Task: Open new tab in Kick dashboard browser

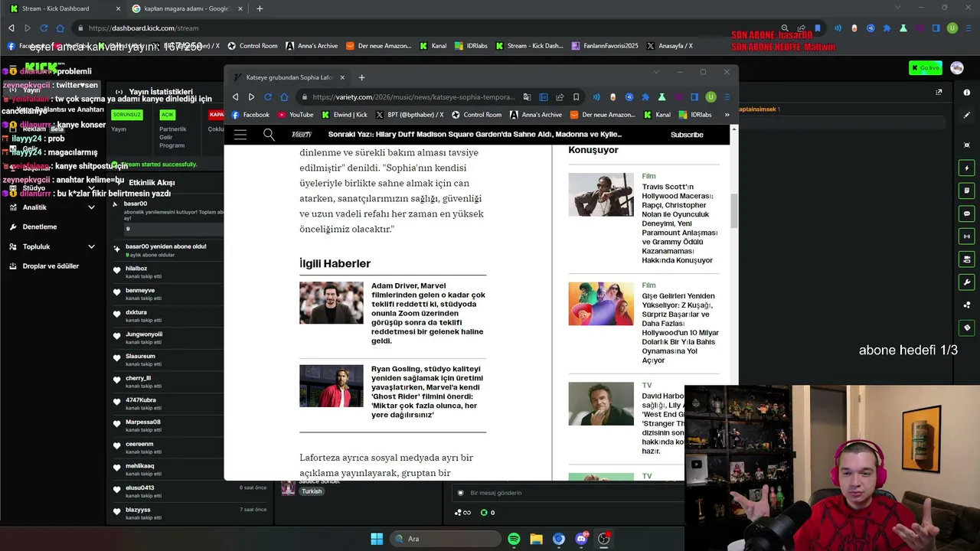Action: (x=260, y=8)
